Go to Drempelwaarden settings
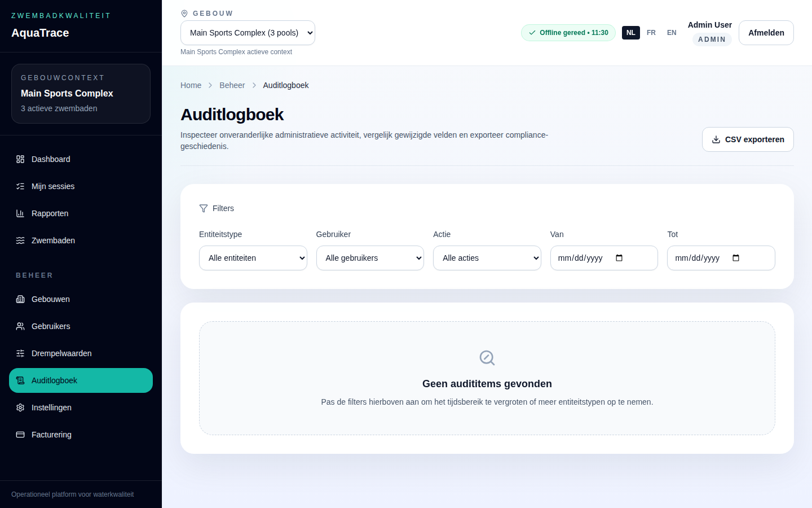812x508 pixels. pos(81,353)
